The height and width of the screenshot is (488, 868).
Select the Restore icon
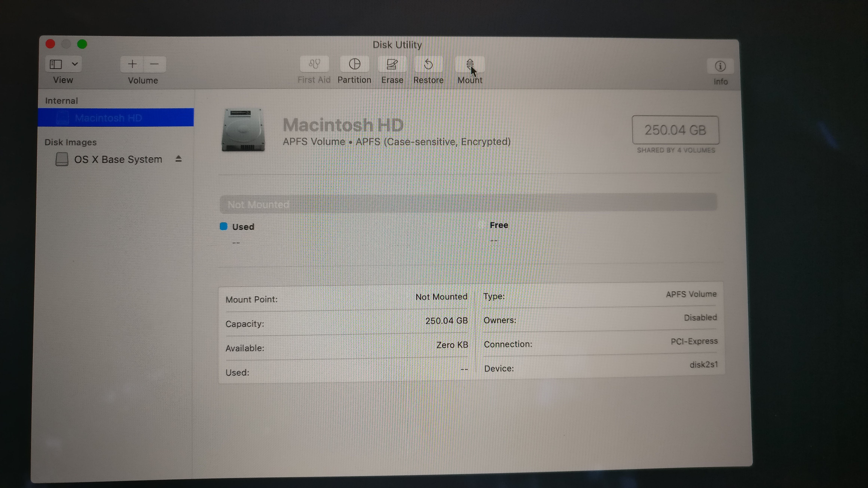tap(428, 64)
